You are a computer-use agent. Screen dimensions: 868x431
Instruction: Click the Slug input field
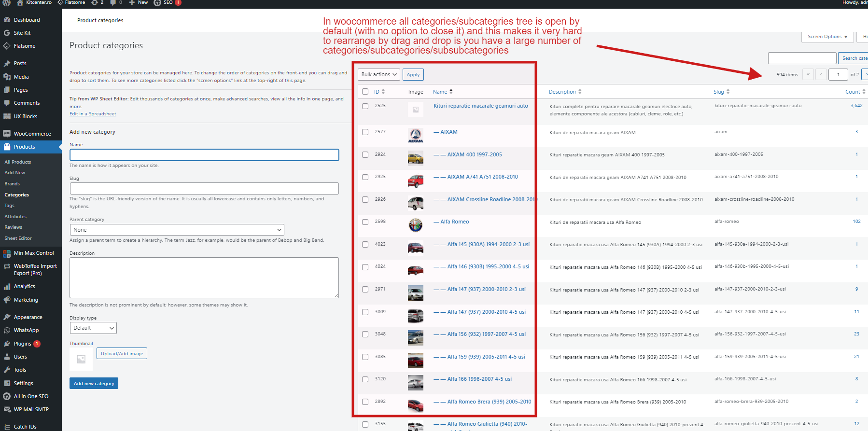[204, 188]
